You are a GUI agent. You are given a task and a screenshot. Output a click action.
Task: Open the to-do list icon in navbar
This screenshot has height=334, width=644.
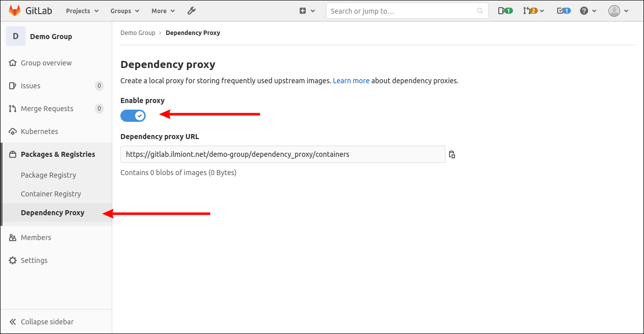pyautogui.click(x=564, y=11)
